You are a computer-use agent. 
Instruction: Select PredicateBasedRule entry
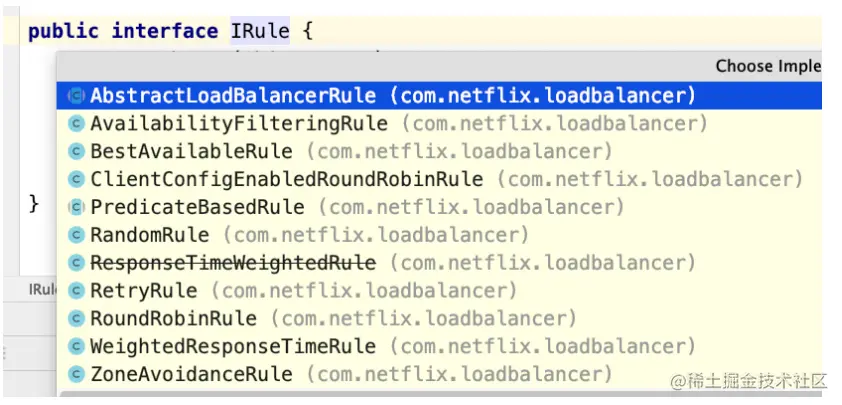439,207
